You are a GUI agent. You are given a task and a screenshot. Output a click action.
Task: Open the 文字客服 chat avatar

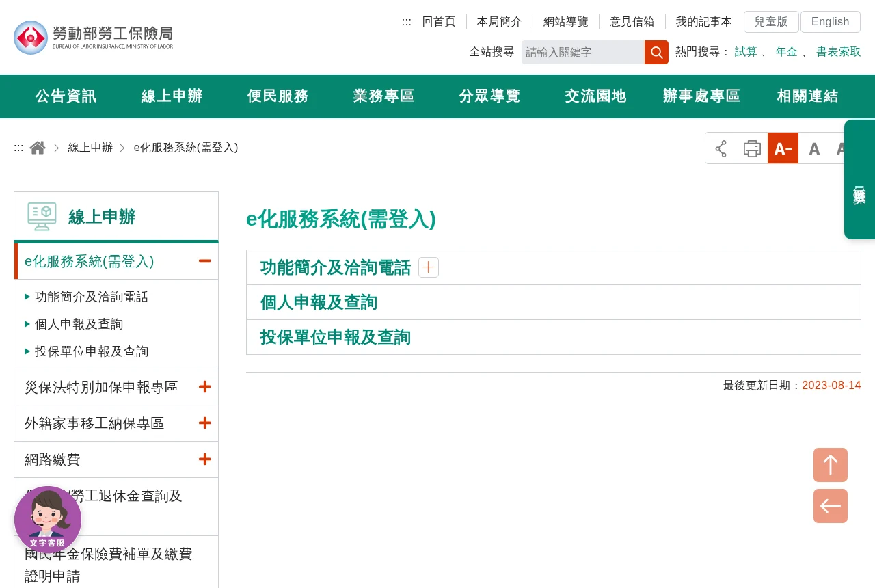pyautogui.click(x=48, y=520)
